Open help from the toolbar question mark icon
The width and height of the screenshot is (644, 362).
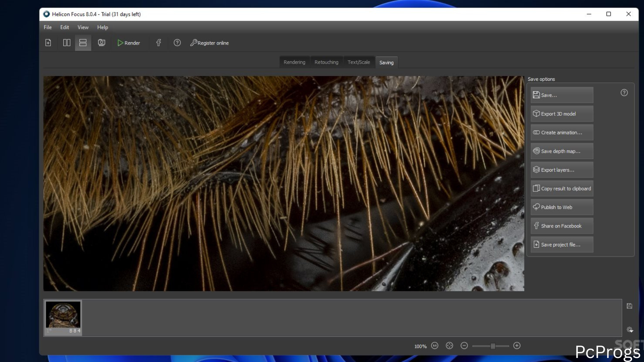point(177,43)
